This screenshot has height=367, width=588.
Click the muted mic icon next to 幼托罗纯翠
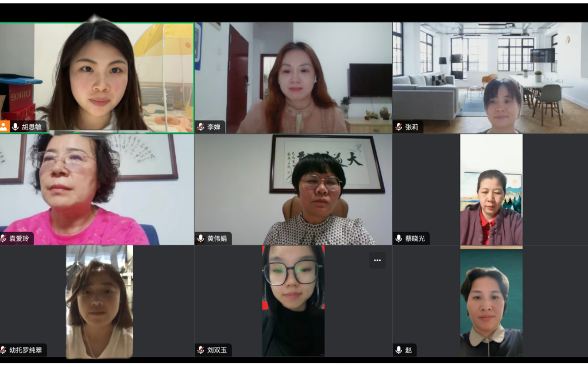click(3, 350)
